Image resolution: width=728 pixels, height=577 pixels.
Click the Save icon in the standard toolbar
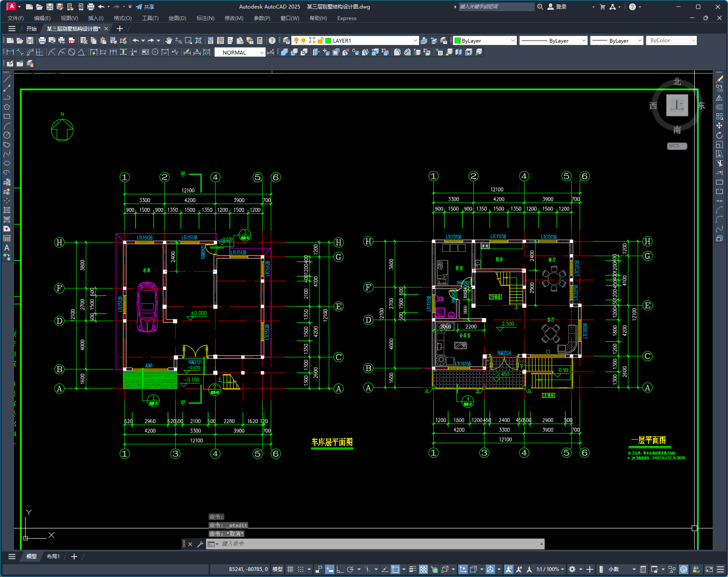[x=30, y=40]
